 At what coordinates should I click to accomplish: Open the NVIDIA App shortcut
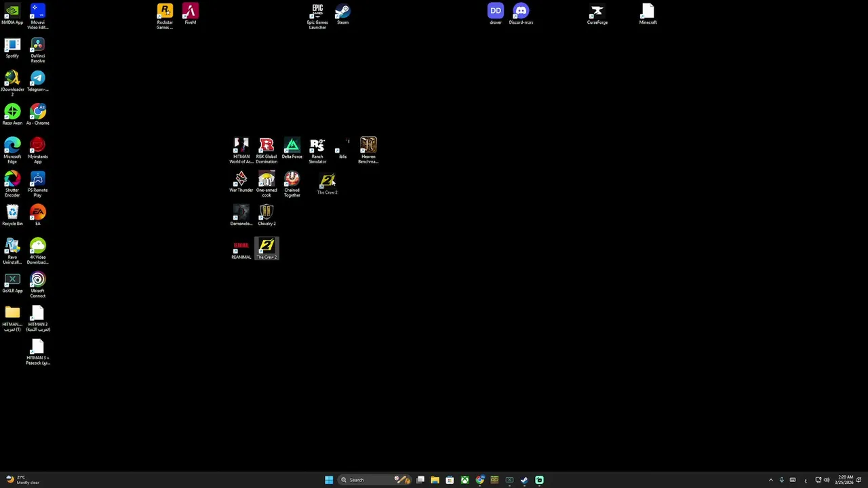pyautogui.click(x=12, y=14)
